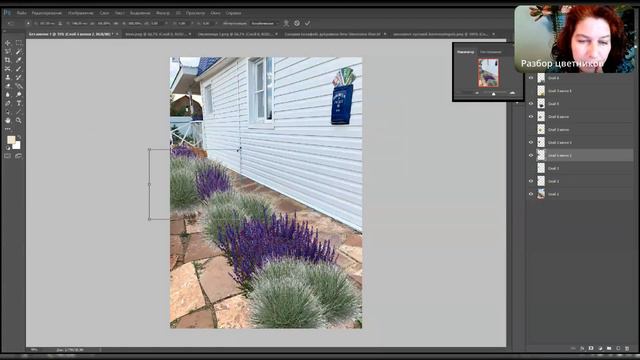Open the Навигатор panel tab

pyautogui.click(x=465, y=52)
